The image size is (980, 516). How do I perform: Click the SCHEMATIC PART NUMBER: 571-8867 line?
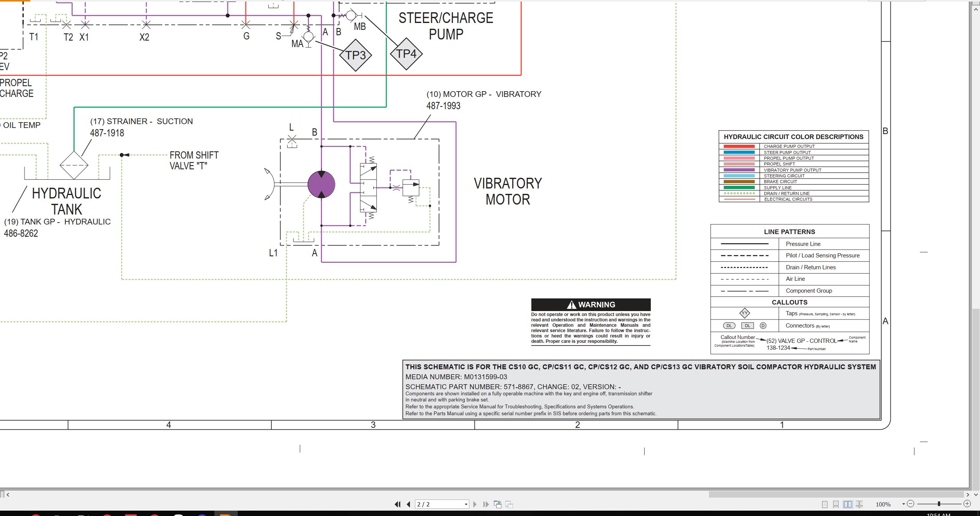pyautogui.click(x=513, y=387)
